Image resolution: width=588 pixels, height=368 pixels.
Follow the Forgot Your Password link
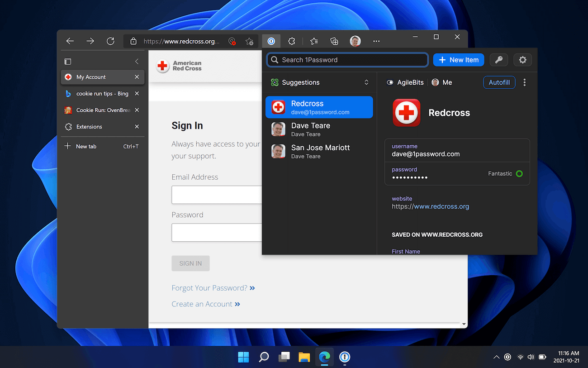(x=209, y=287)
